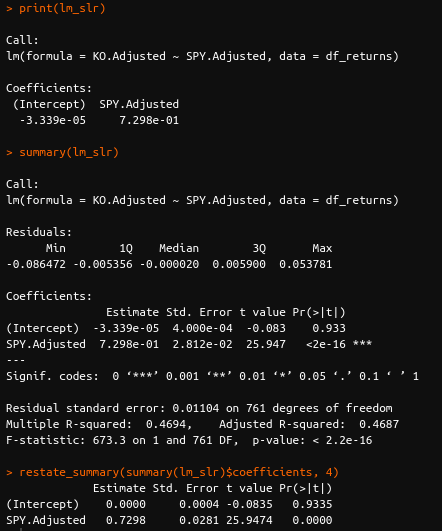This screenshot has height=531, width=442.
Task: Click the Residuals heading
Action: (39, 232)
